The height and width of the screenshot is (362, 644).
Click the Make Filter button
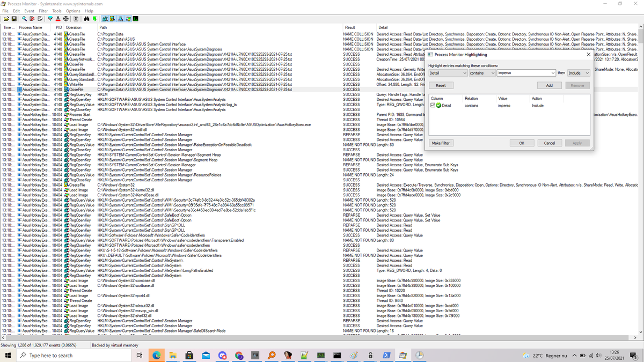click(441, 143)
